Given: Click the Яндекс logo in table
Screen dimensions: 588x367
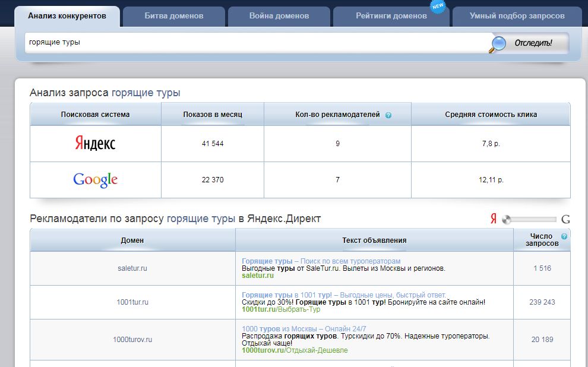Looking at the screenshot, I should [x=95, y=144].
